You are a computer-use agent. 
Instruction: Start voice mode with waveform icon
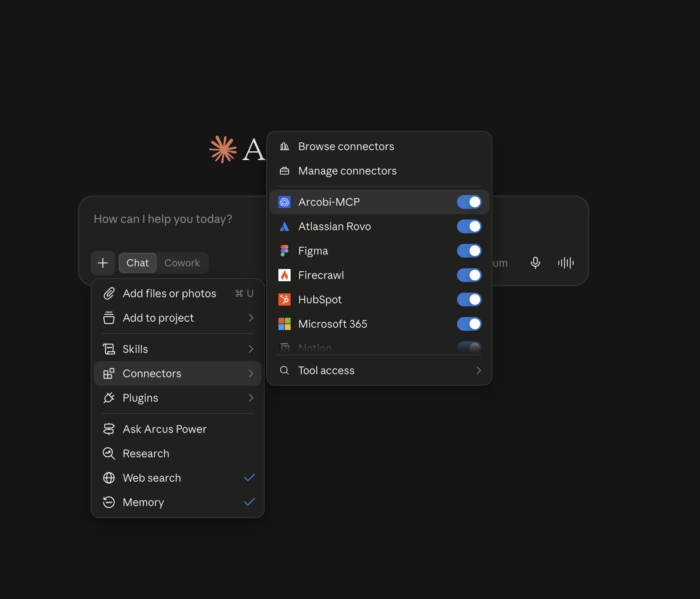tap(566, 263)
